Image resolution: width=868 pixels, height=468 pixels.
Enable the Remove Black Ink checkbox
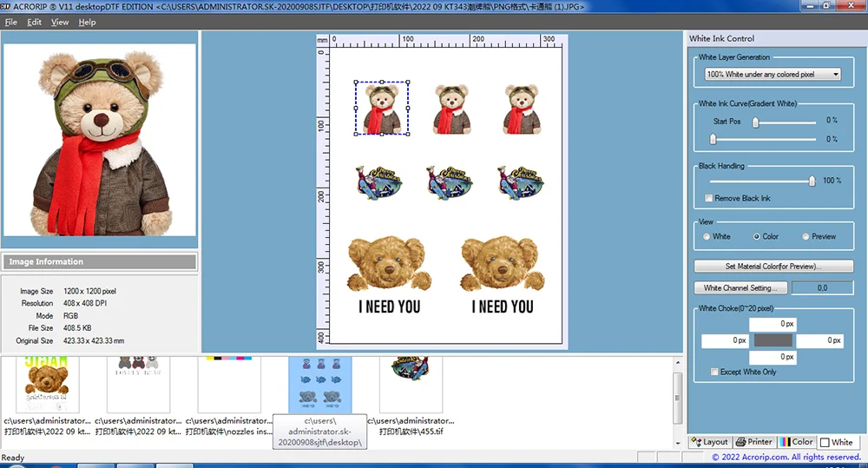708,198
